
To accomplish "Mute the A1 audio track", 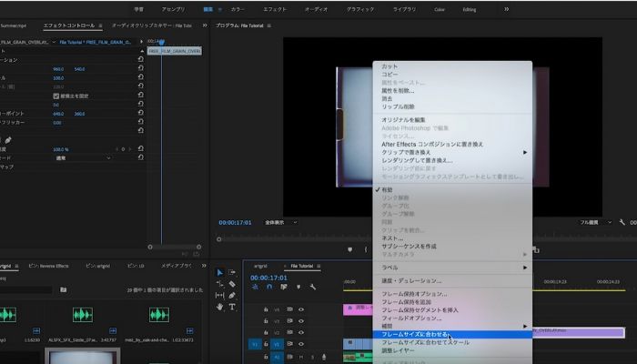I will (301, 357).
